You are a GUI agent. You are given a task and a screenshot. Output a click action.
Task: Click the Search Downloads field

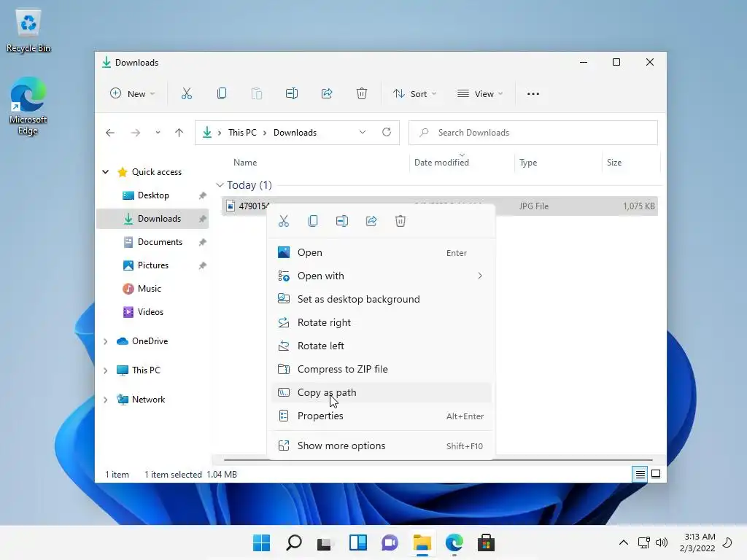[x=533, y=133]
